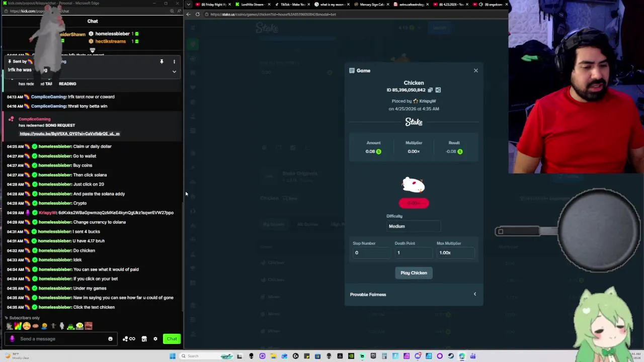
Task: Switch to the what is my moon tab
Action: click(332, 5)
